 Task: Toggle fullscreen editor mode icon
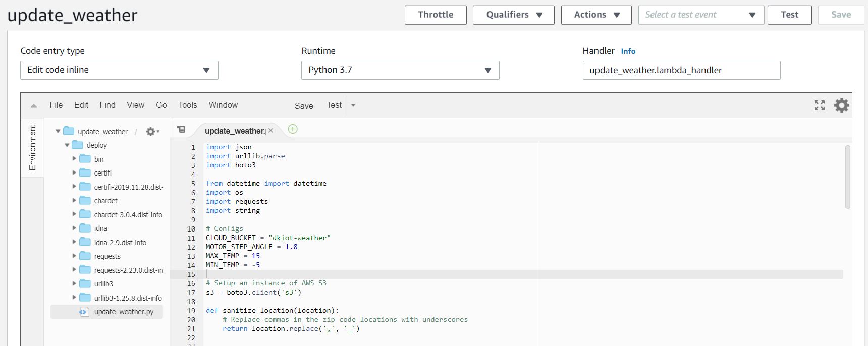pos(820,105)
